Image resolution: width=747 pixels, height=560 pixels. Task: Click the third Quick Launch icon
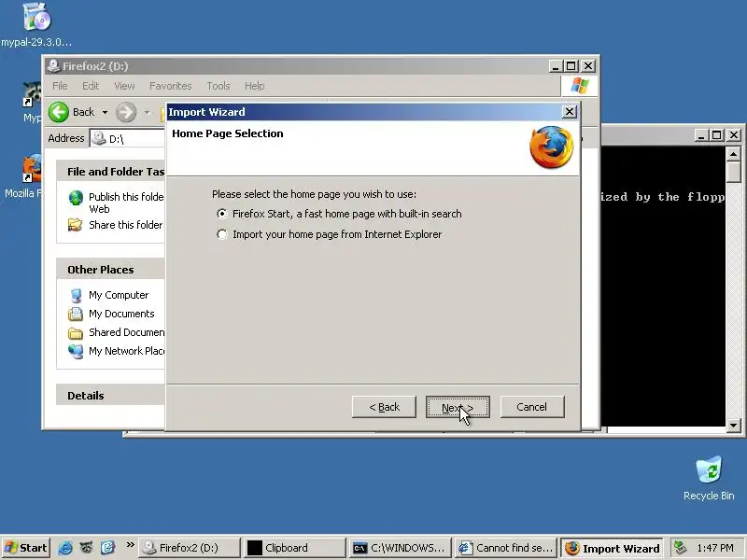pos(107,548)
